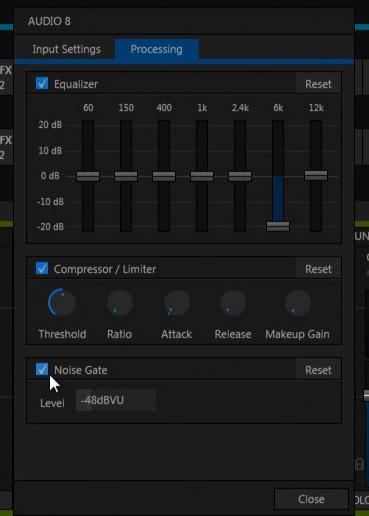Close the Audio 8 dialog
Viewport: 369px width, 516px height.
tap(311, 499)
